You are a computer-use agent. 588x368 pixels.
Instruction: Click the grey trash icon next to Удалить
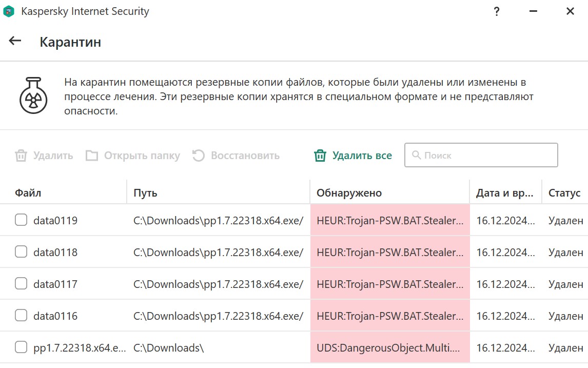point(21,156)
